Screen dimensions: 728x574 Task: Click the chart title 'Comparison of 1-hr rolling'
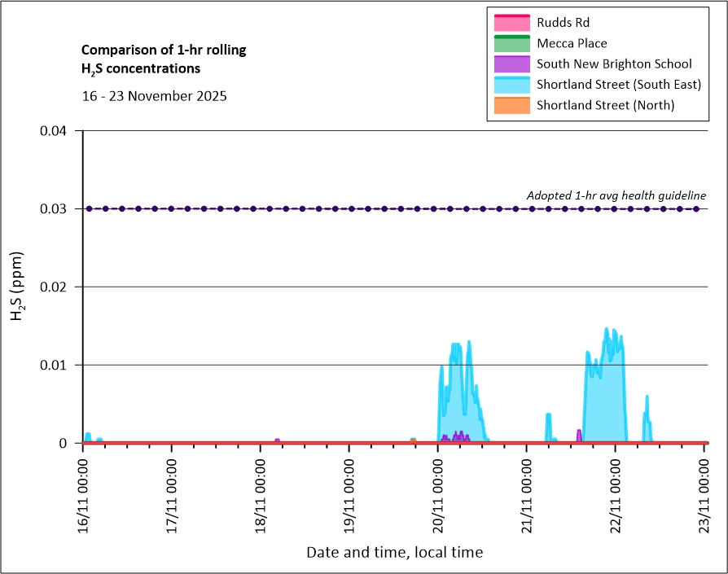coord(164,50)
